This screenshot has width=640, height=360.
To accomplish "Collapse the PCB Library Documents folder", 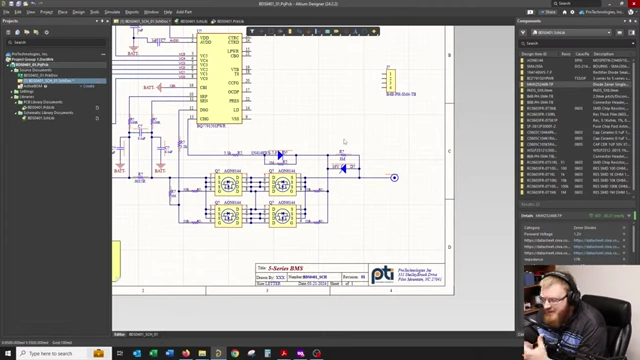I will 16,102.
